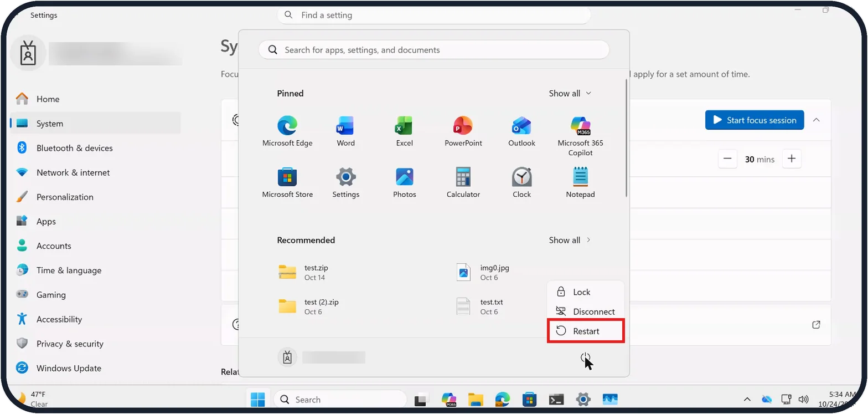Show all recommended files
The width and height of the screenshot is (868, 414).
pyautogui.click(x=570, y=240)
